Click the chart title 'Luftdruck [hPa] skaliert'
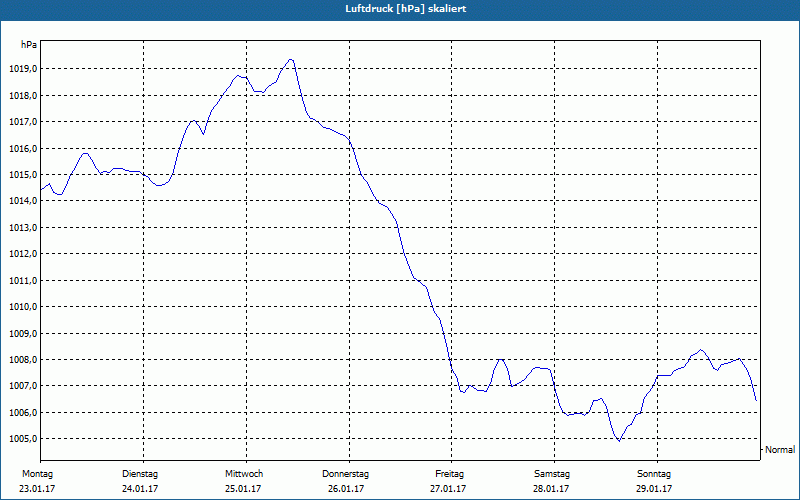 point(406,9)
